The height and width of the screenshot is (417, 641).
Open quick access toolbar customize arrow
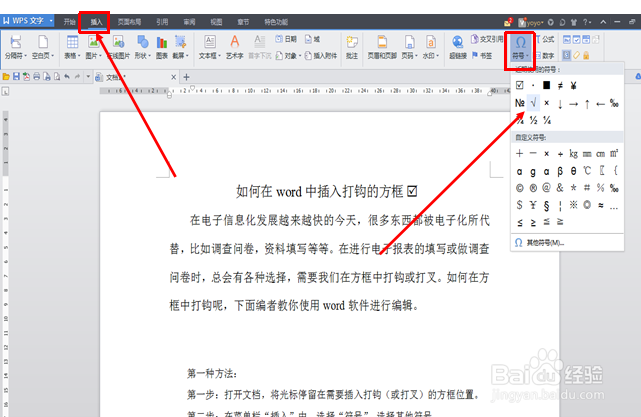click(88, 76)
